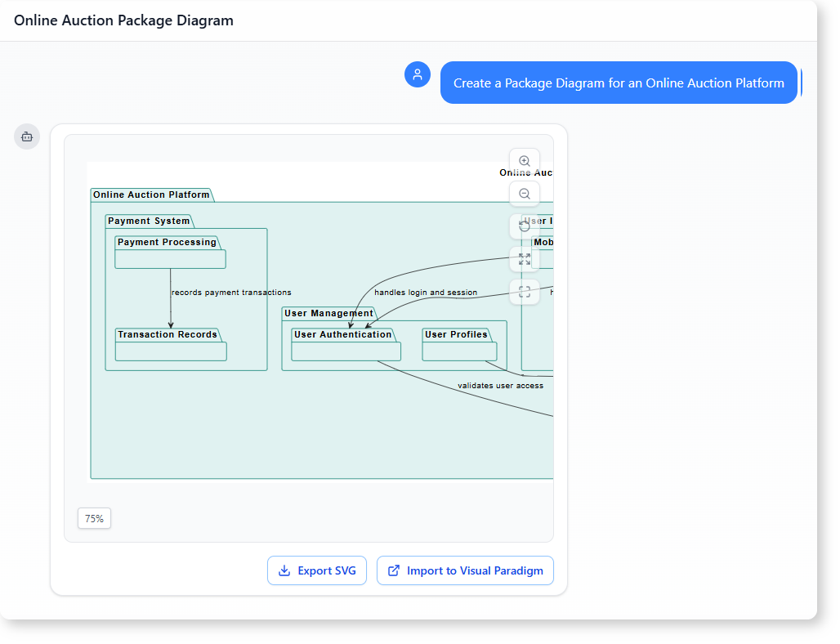The width and height of the screenshot is (840, 644).
Task: Click the 75% zoom level indicator
Action: tap(94, 518)
